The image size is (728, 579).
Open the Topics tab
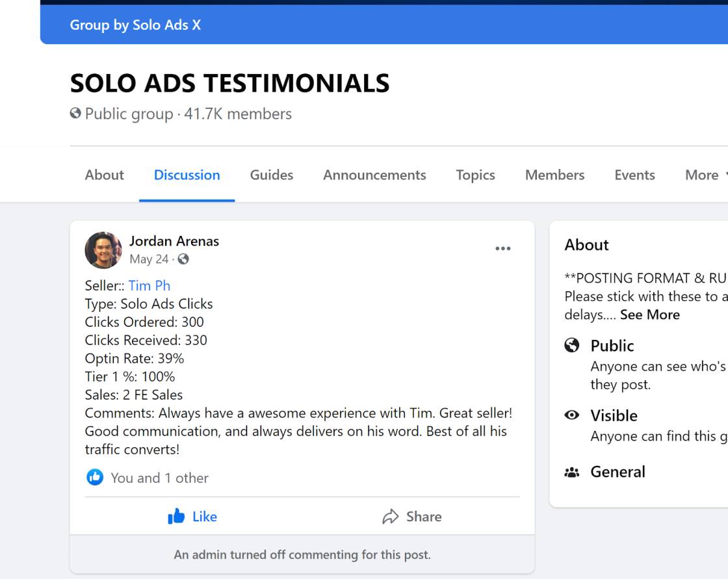pos(475,175)
